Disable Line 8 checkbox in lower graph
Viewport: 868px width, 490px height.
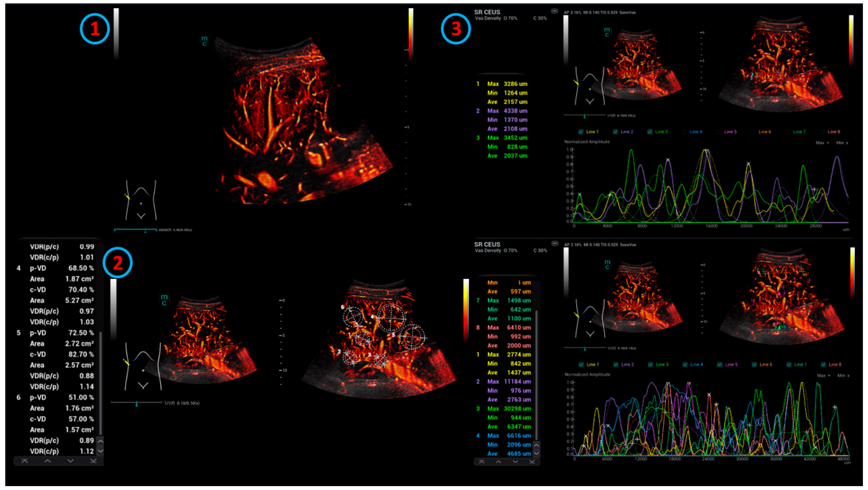[823, 364]
